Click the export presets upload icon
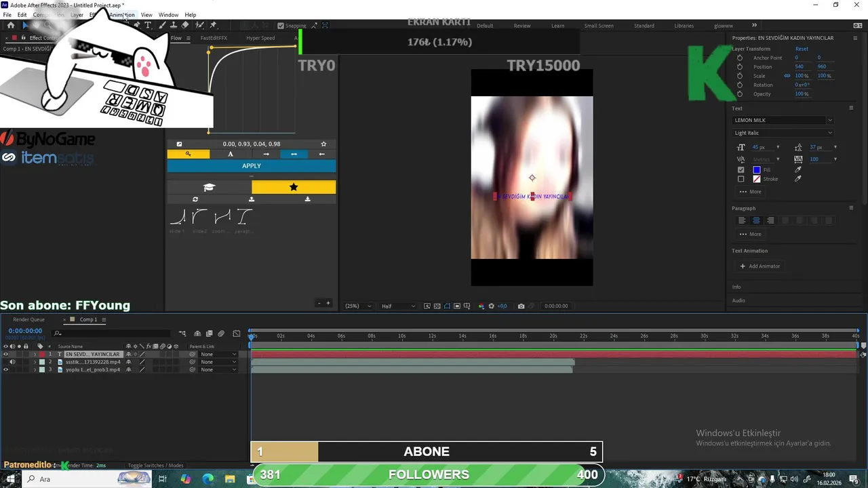The height and width of the screenshot is (488, 868). (252, 199)
